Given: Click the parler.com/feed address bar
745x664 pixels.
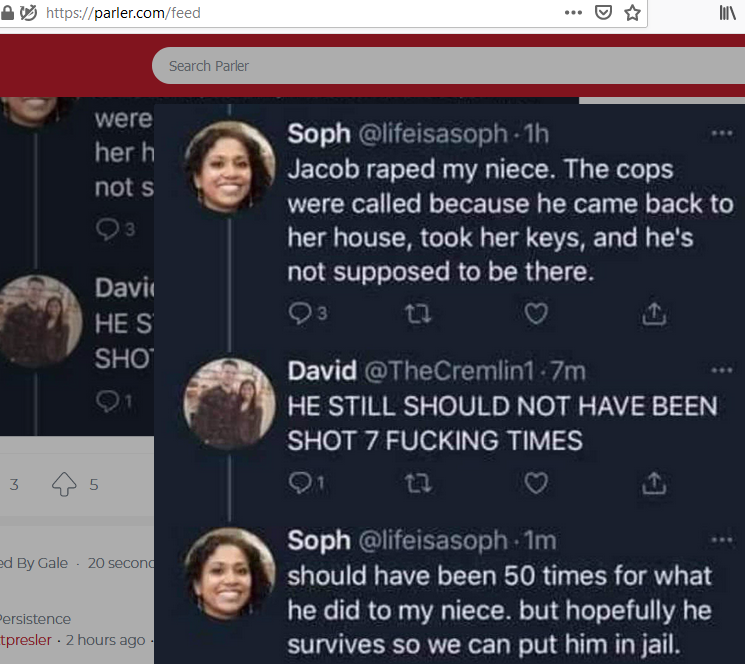Looking at the screenshot, I should pyautogui.click(x=300, y=13).
